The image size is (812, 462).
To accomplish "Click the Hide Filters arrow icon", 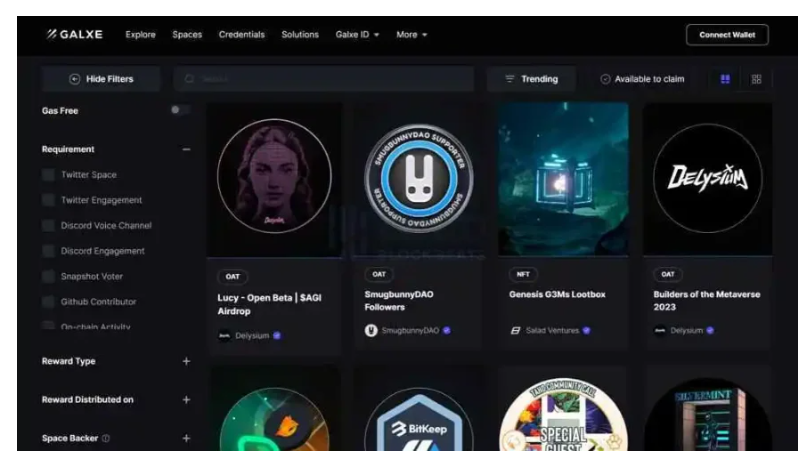I will [75, 79].
